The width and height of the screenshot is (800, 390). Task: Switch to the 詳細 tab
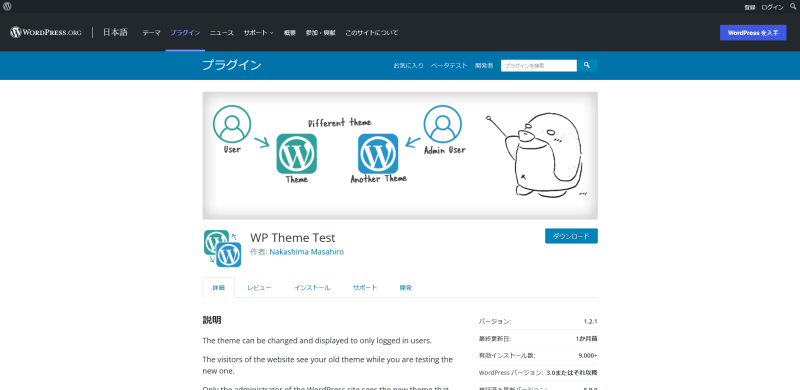pyautogui.click(x=218, y=288)
